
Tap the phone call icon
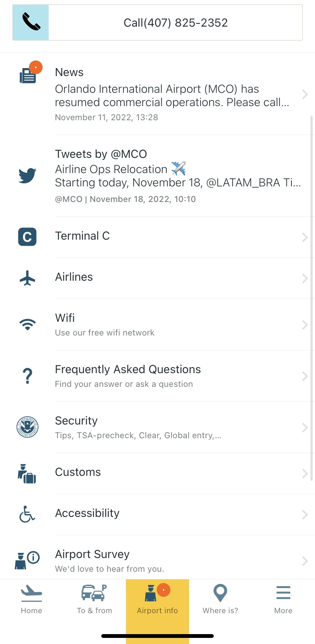(x=31, y=22)
